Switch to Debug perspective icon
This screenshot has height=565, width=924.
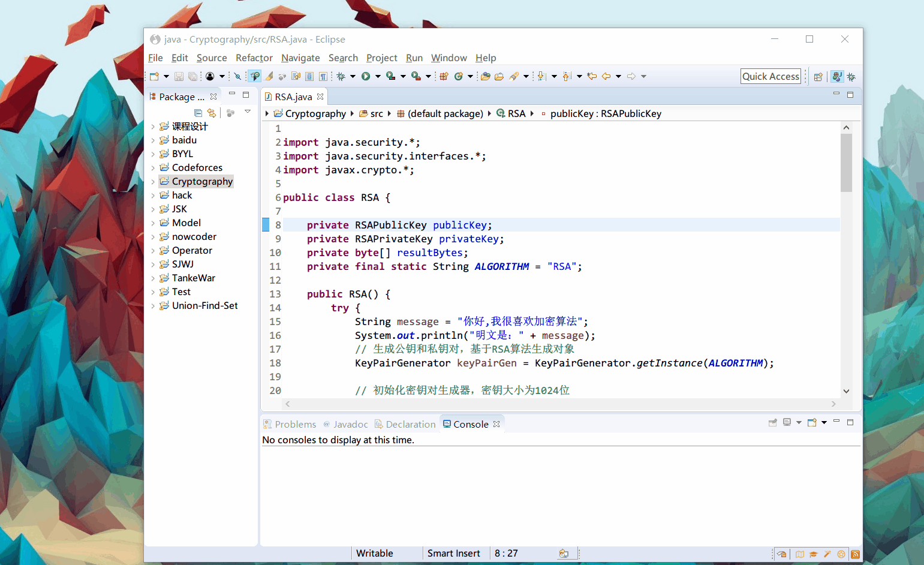pos(851,77)
